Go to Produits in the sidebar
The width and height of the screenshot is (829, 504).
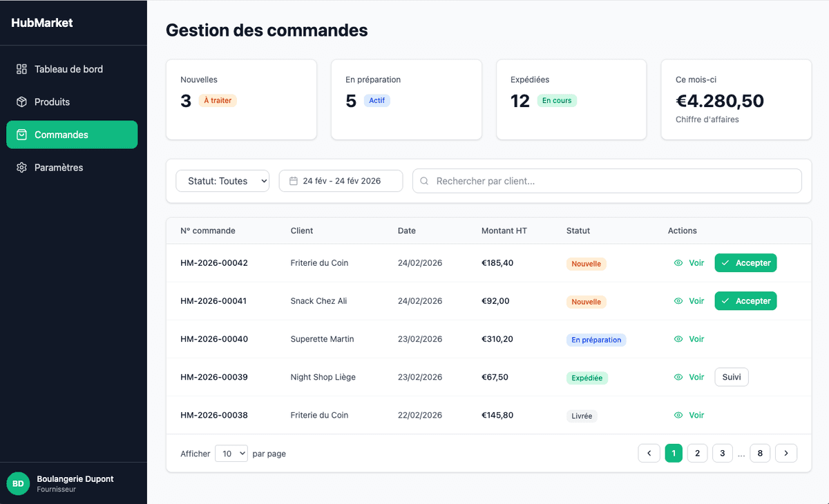click(53, 102)
